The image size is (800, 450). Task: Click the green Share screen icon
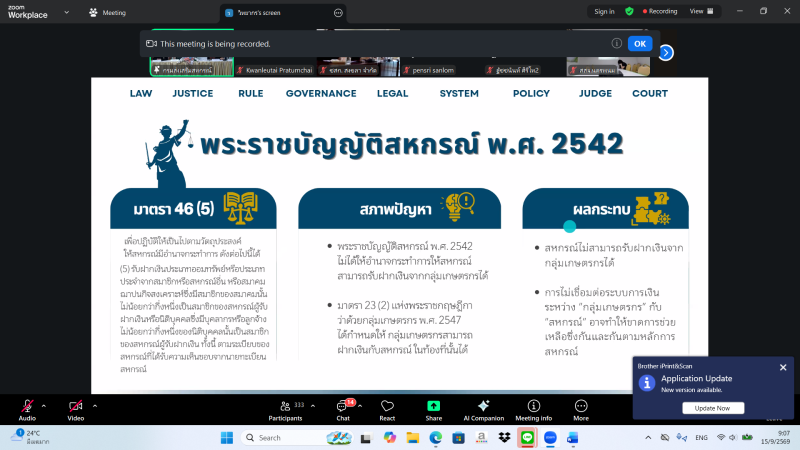[x=433, y=406]
